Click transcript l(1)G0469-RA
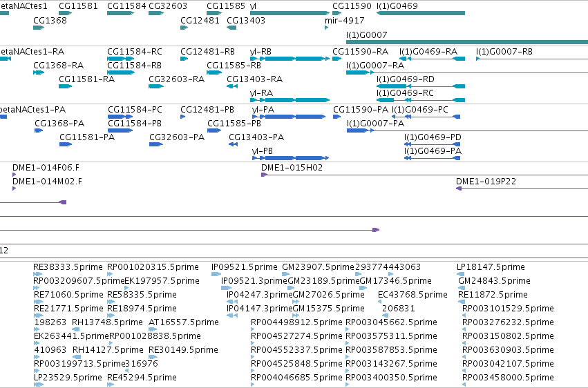Screen dimensions: 588x388 (x=428, y=51)
